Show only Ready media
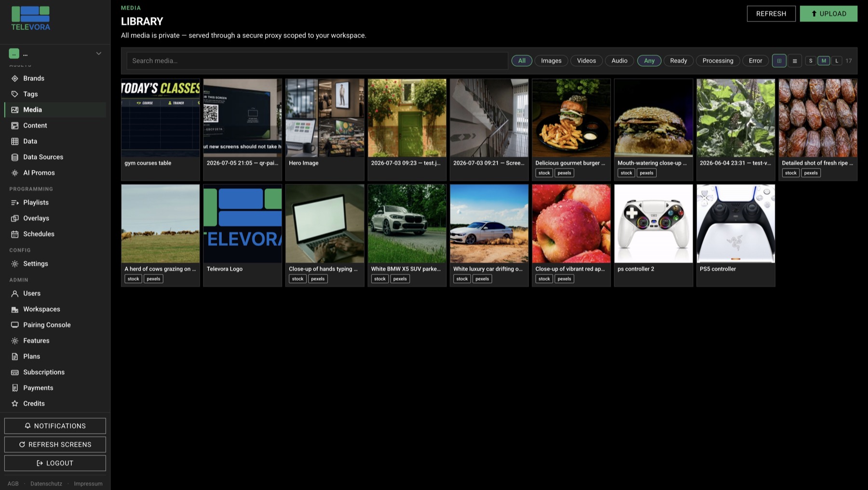Image resolution: width=868 pixels, height=490 pixels. tap(678, 61)
